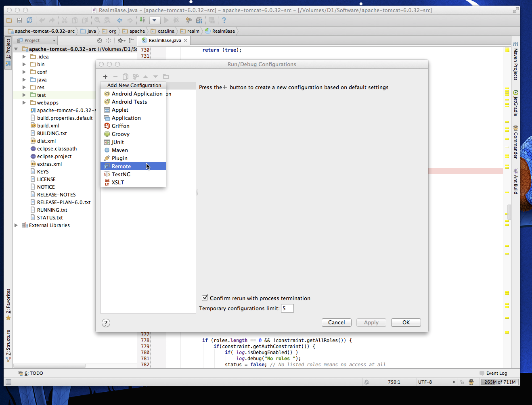
Task: Select Remote configuration type
Action: tap(133, 166)
